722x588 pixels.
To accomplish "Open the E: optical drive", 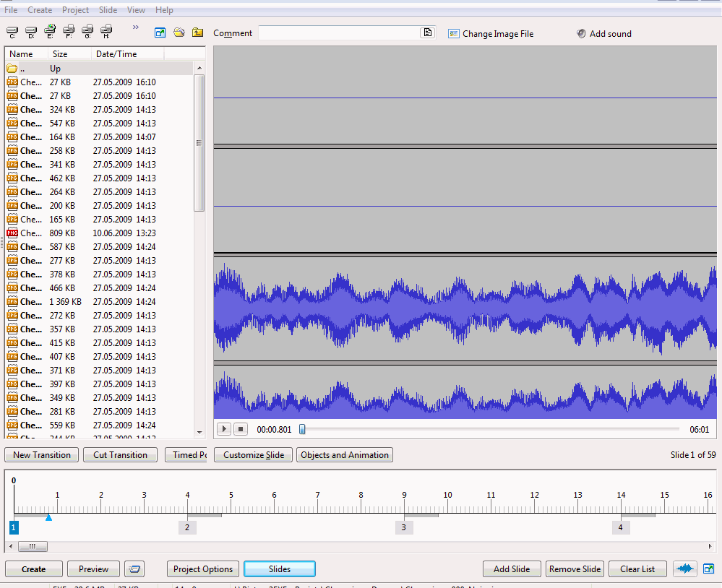I will coord(49,31).
